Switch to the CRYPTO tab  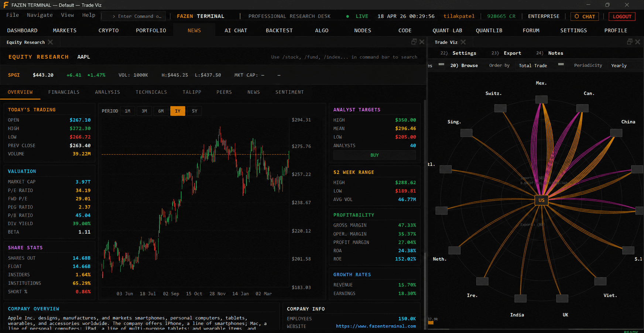point(109,30)
